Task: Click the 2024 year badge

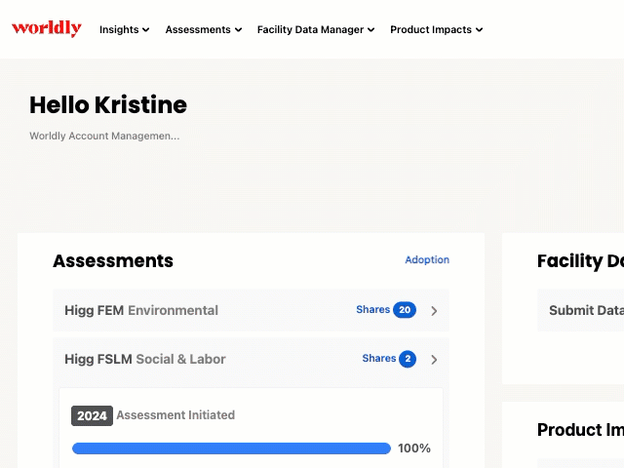Action: coord(92,416)
